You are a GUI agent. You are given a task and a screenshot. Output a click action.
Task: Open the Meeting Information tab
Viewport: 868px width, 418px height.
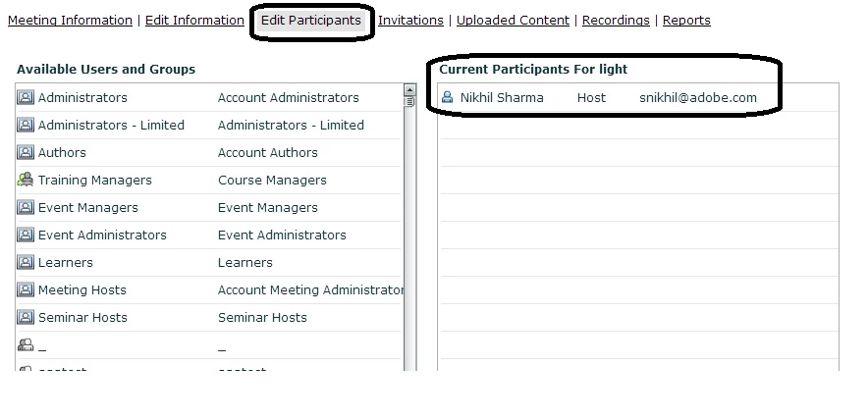(x=71, y=21)
